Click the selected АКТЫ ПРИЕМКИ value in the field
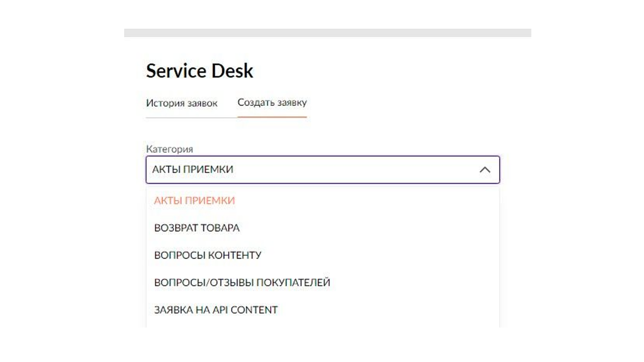 (193, 170)
